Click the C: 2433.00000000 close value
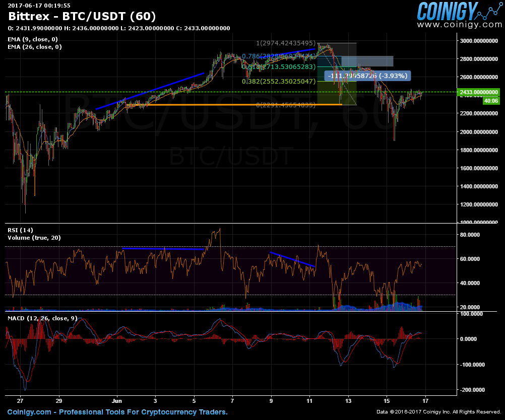 (x=203, y=28)
